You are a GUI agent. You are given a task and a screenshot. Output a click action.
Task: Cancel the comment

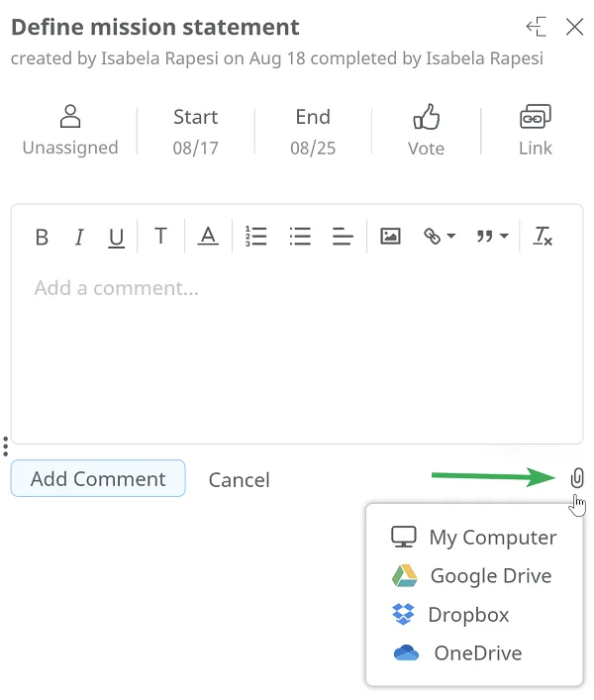(x=239, y=480)
